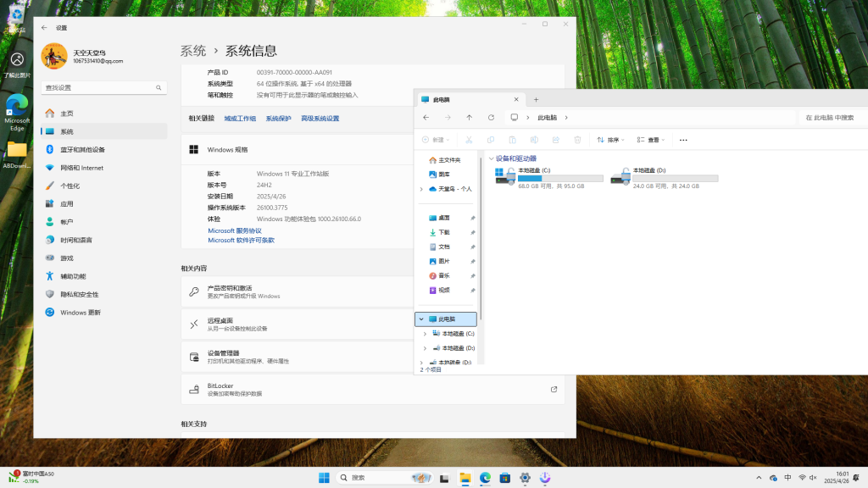The image size is (868, 488).
Task: Open the notification bell in the tray
Action: coord(856,478)
